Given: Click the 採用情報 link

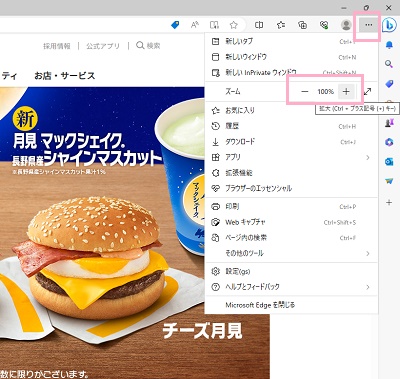Looking at the screenshot, I should coord(57,46).
